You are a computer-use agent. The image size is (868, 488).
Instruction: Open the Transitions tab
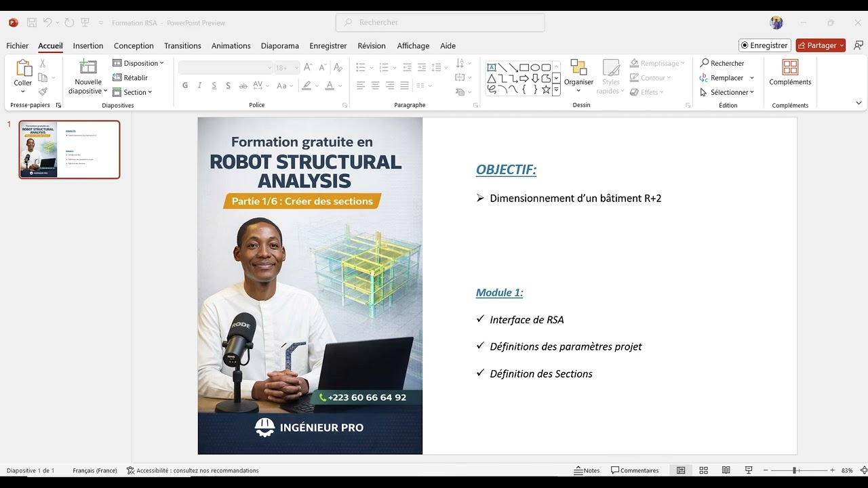point(182,45)
